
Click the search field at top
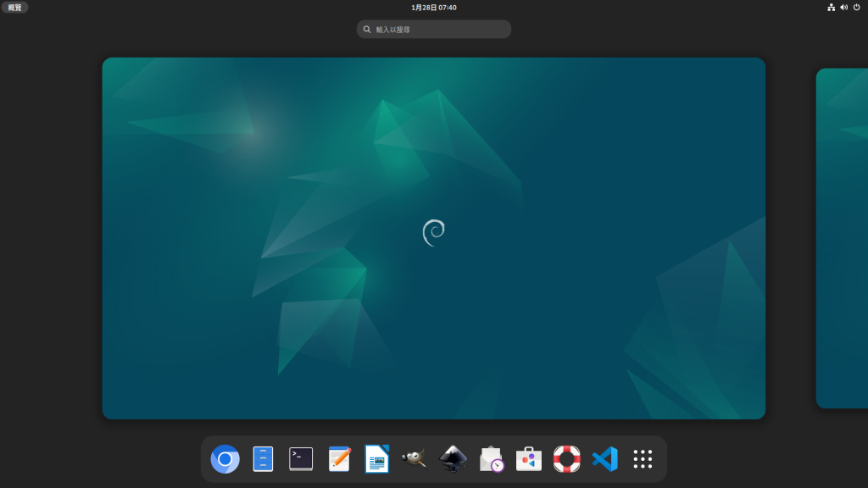coord(434,30)
